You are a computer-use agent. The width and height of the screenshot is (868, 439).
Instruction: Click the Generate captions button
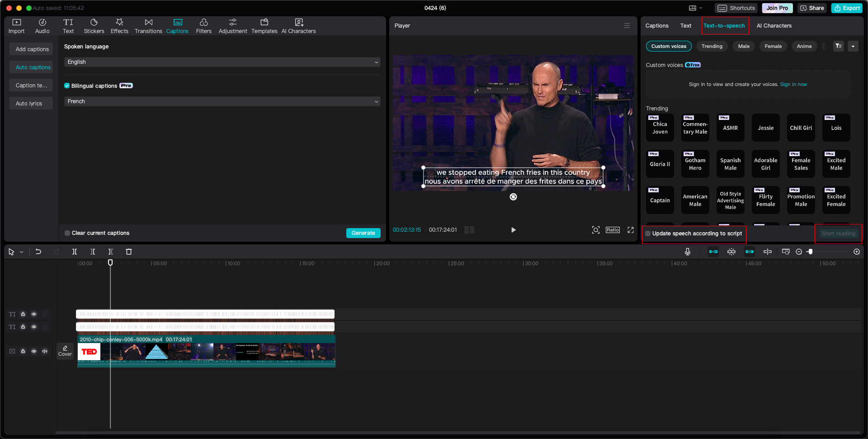[x=363, y=233]
